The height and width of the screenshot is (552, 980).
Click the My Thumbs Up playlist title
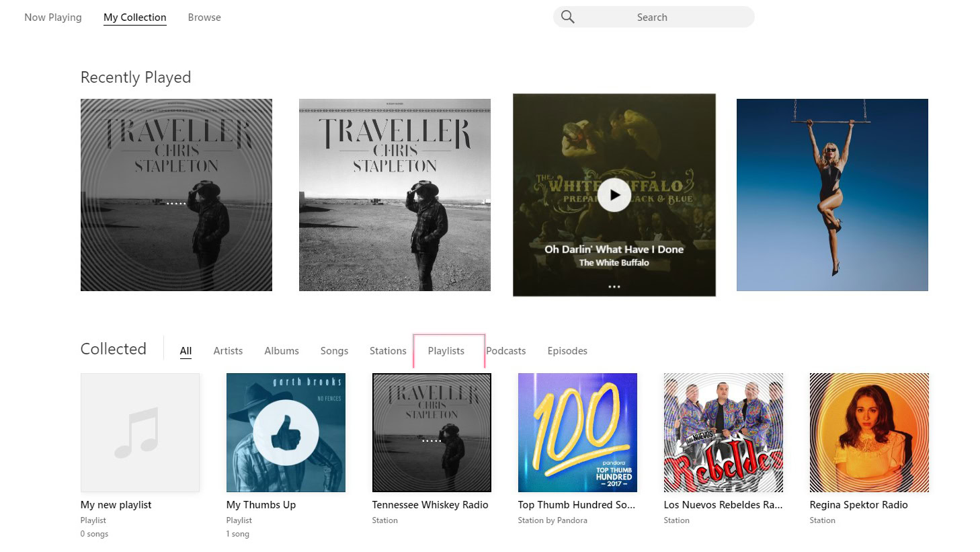coord(261,505)
